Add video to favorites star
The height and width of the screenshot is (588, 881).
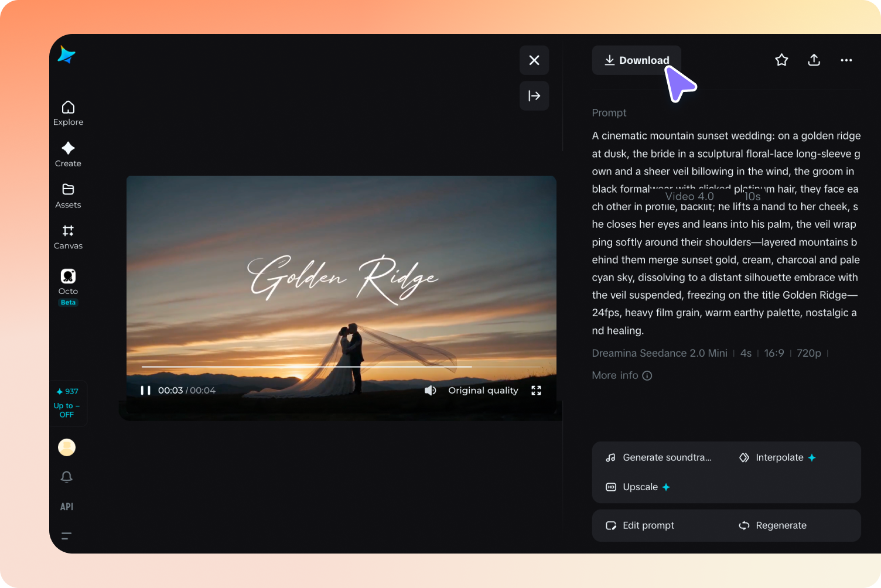point(781,60)
